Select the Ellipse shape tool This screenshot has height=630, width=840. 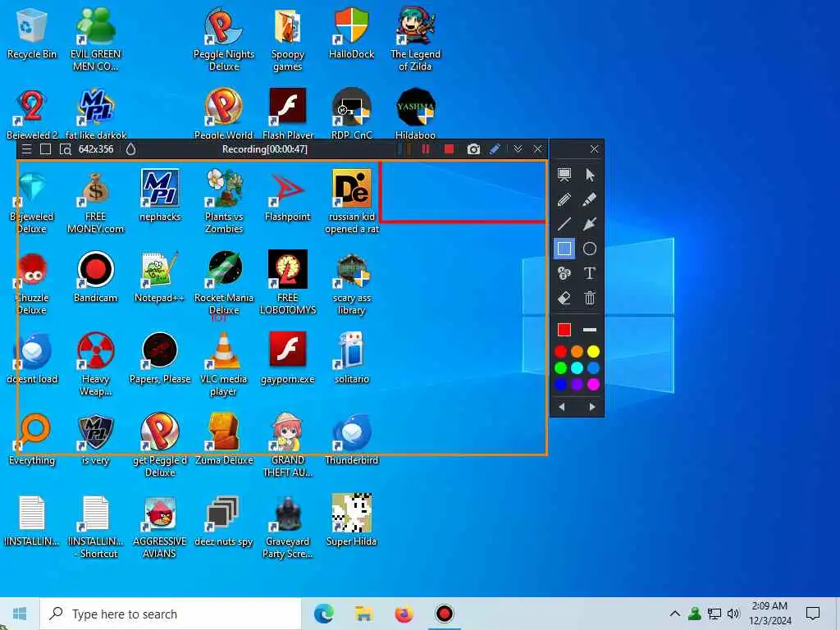(590, 249)
